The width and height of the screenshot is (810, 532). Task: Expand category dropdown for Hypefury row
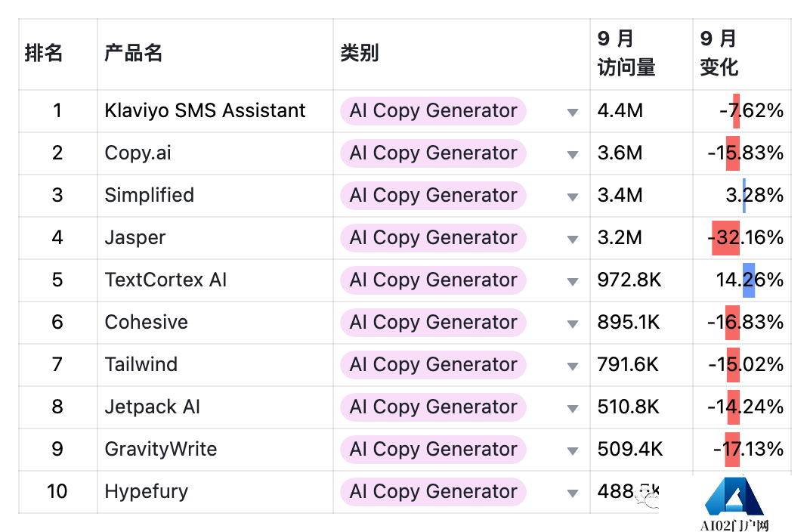(573, 493)
